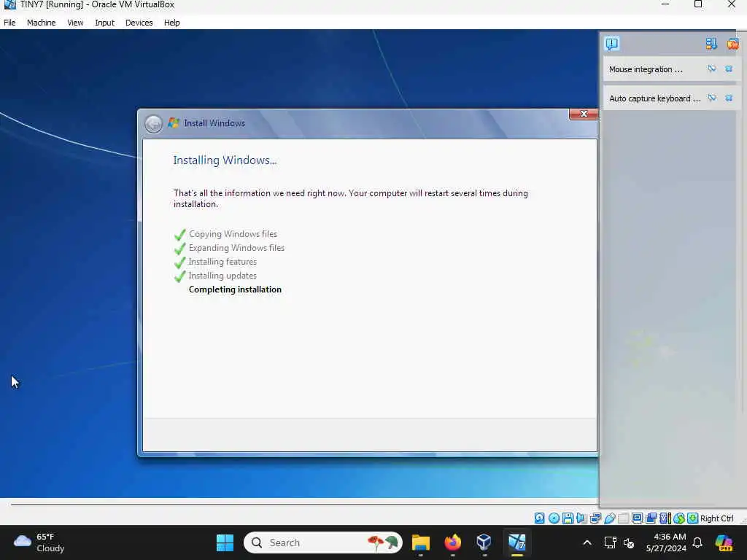Dismiss the Mouse integration notification
Viewport: 747px width, 560px height.
point(729,69)
